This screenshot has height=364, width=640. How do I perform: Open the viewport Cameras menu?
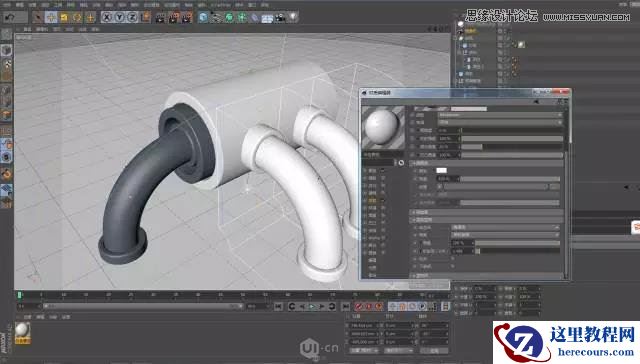42,29
